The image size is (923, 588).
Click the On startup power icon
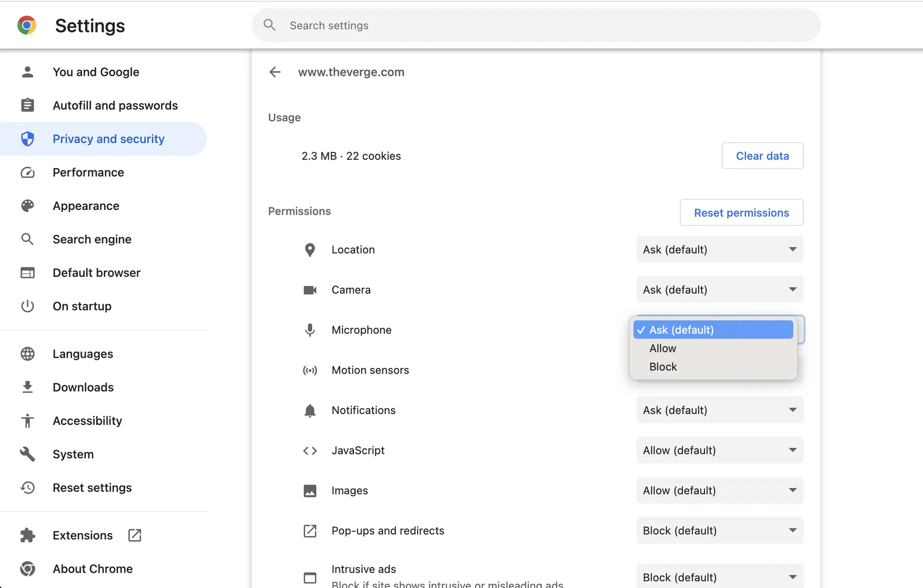pyautogui.click(x=27, y=306)
